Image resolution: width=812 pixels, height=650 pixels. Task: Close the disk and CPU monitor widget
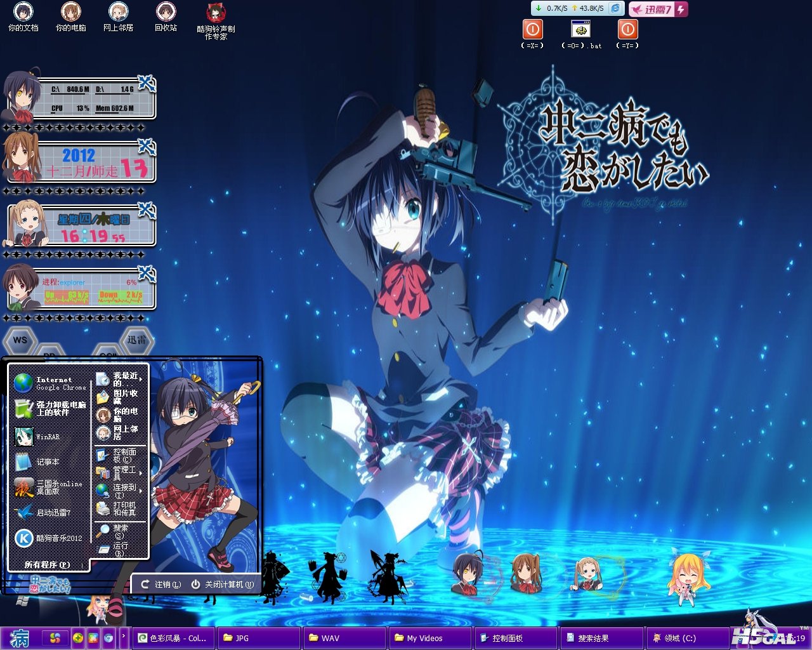point(147,83)
